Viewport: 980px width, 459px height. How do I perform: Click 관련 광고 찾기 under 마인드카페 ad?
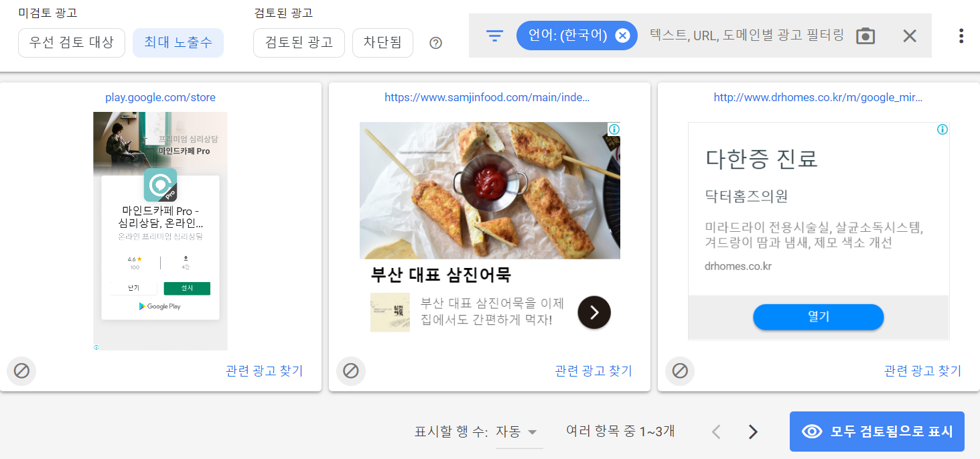pos(265,371)
